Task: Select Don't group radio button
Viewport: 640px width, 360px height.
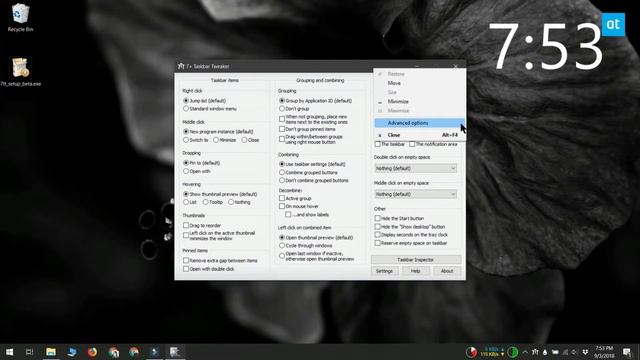Action: click(x=294, y=109)
